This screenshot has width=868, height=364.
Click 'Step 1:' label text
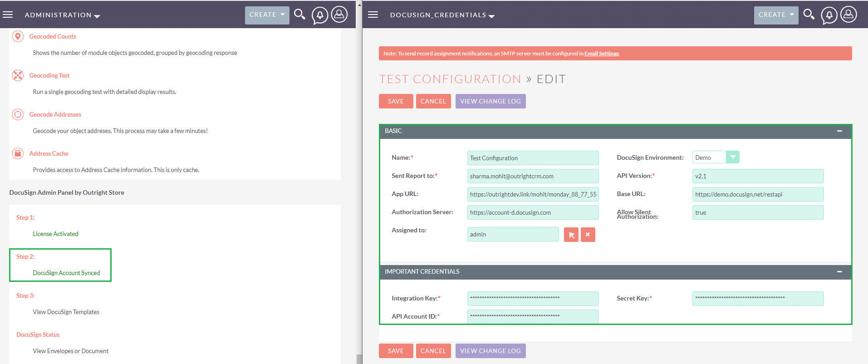tap(25, 217)
